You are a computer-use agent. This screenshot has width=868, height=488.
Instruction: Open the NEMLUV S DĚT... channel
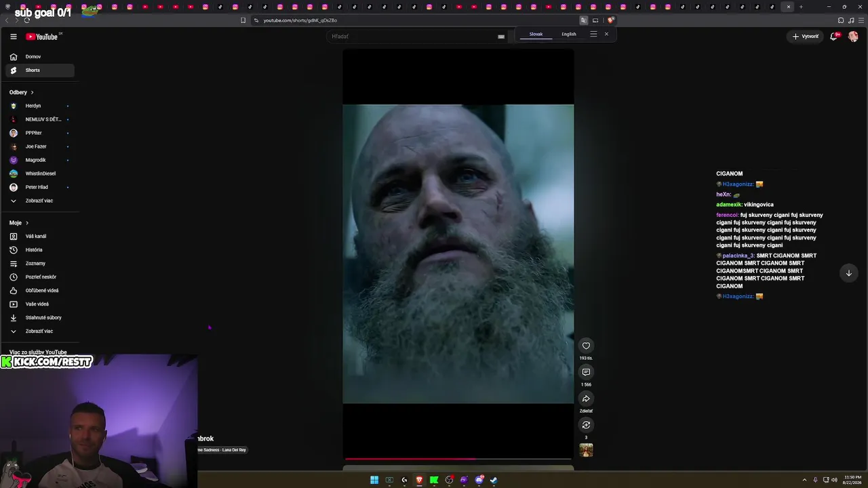pos(41,119)
